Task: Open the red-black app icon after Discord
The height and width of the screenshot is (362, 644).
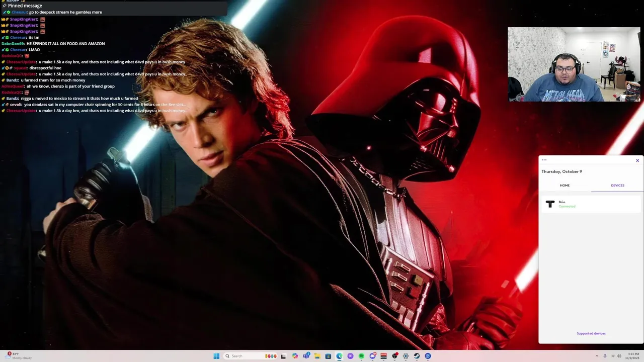Action: pyautogui.click(x=383, y=356)
